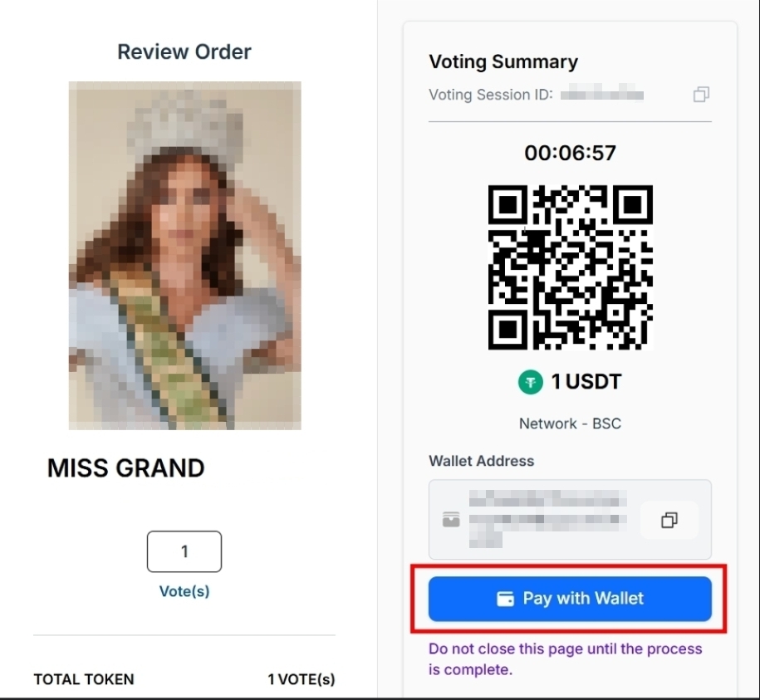Click the countdown timer 00:06:57
760x700 pixels.
point(570,153)
